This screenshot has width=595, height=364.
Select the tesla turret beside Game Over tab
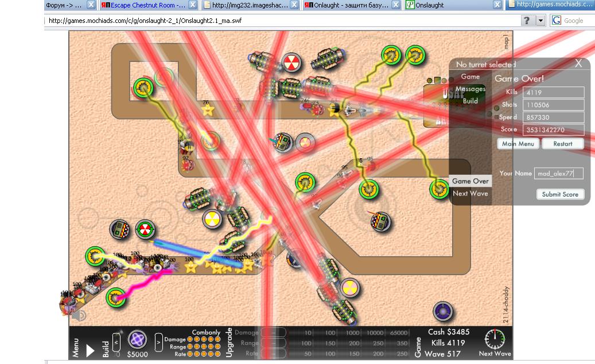[439, 189]
